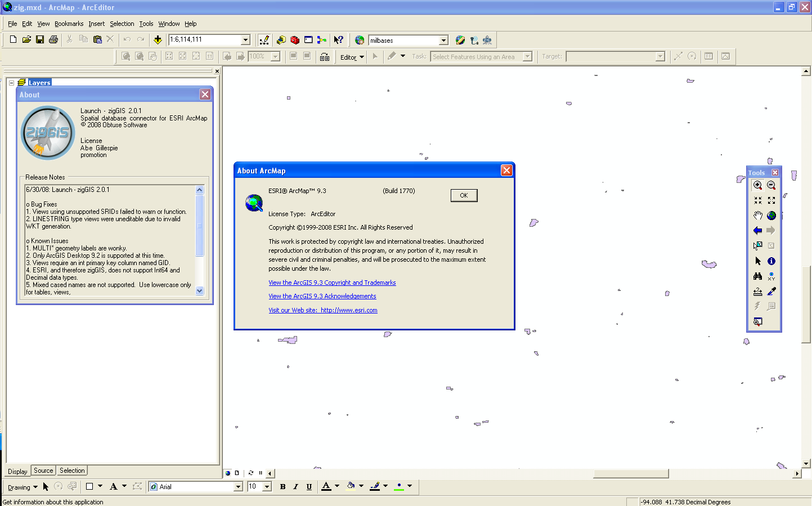Click the Fixed Zoom Out icon
812x506 pixels.
pos(771,200)
